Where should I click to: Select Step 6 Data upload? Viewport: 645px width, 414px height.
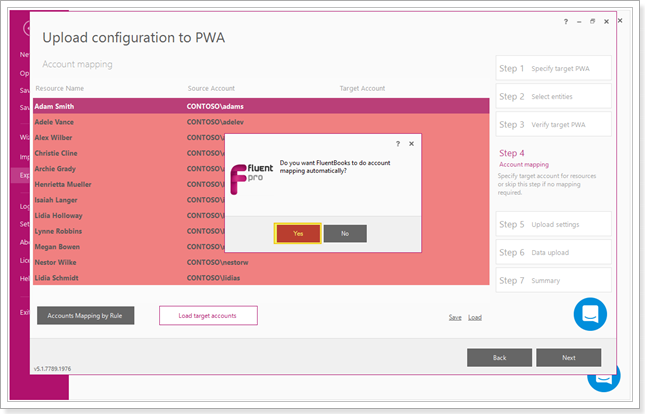[553, 252]
